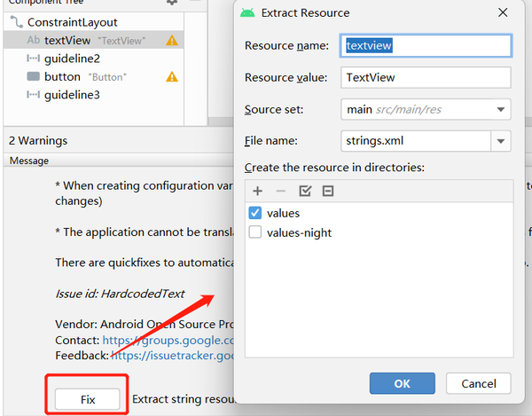Click the strings.xml file name field
This screenshot has width=532, height=416.
pos(416,141)
